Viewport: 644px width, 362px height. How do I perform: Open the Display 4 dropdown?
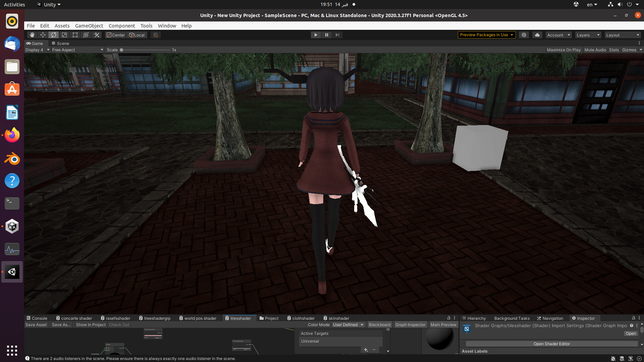coord(37,50)
